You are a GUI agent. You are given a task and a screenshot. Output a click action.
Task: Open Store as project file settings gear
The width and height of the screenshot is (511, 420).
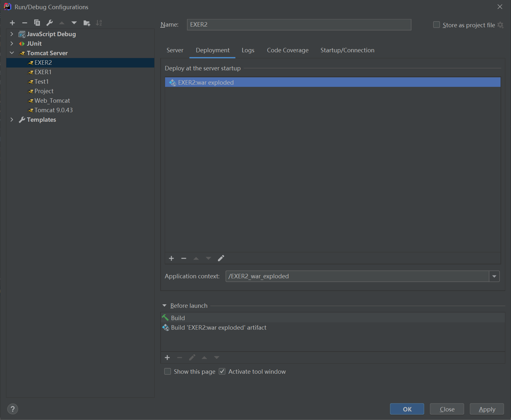tap(501, 25)
